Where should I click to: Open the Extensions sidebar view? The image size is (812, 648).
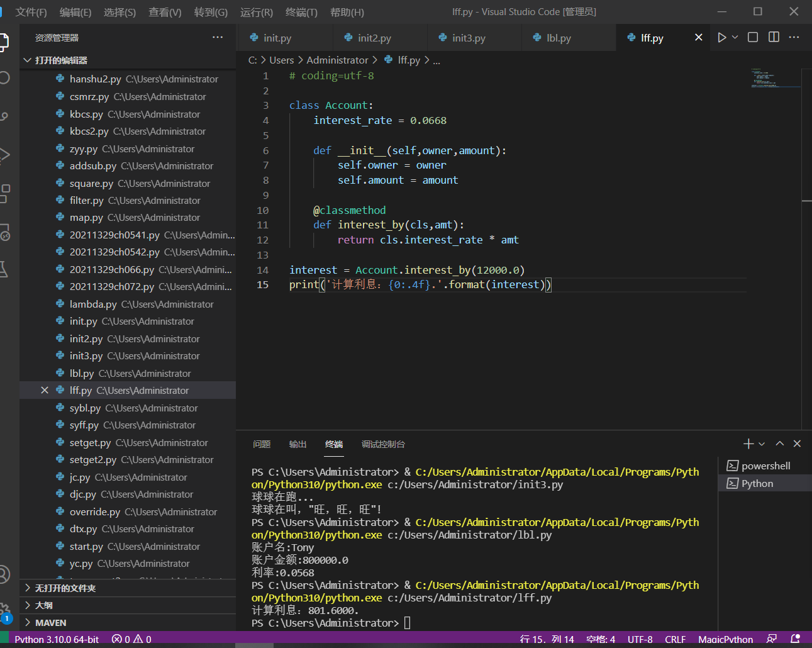coord(4,193)
